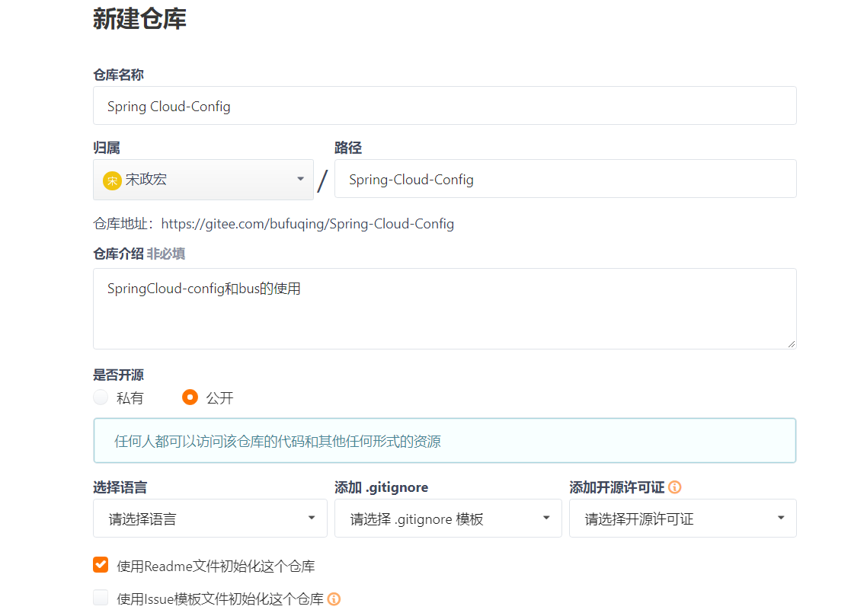
Task: Click the dropdown arrow on the 归属 selector
Action: [300, 179]
